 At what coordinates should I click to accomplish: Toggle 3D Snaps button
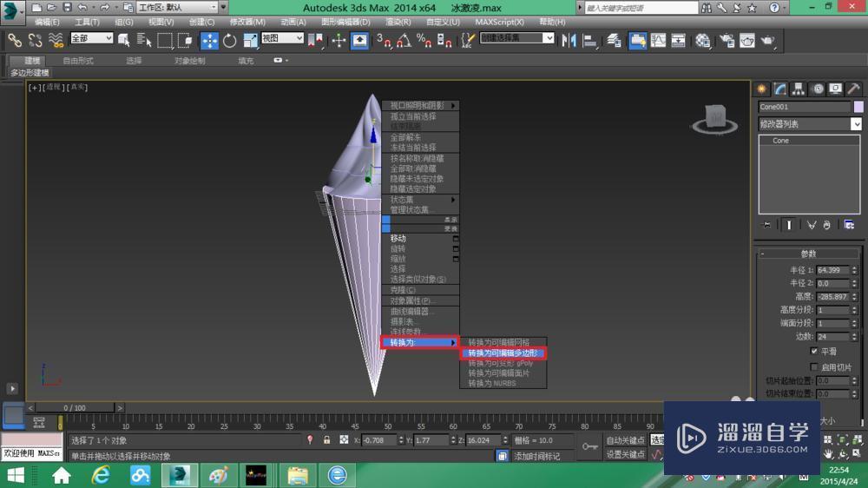(383, 41)
